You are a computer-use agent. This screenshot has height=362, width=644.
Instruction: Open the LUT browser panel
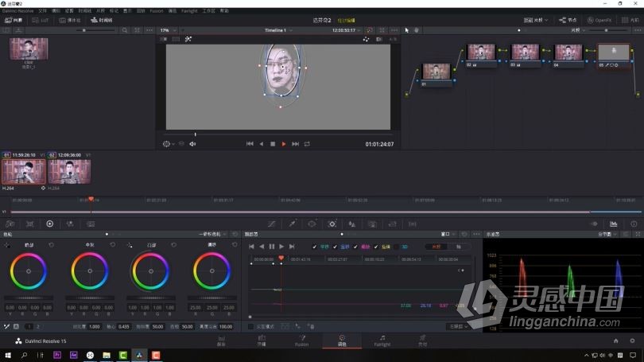(x=41, y=20)
